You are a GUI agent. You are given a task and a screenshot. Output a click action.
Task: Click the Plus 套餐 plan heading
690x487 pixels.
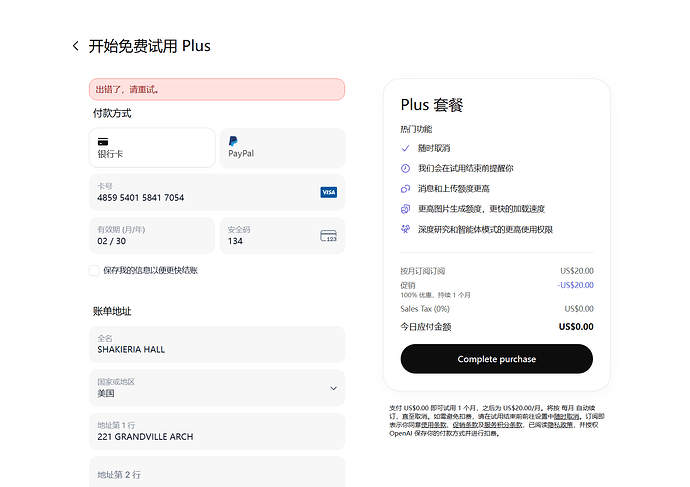pyautogui.click(x=432, y=105)
